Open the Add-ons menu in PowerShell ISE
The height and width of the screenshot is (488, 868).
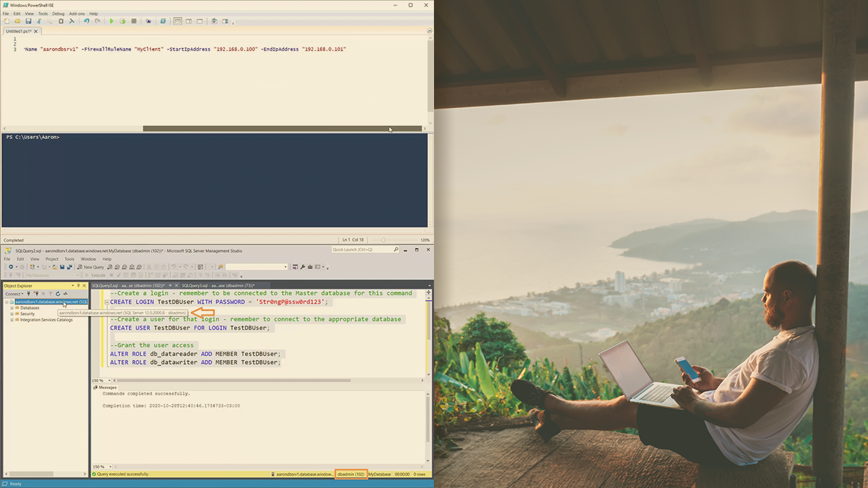pyautogui.click(x=77, y=14)
